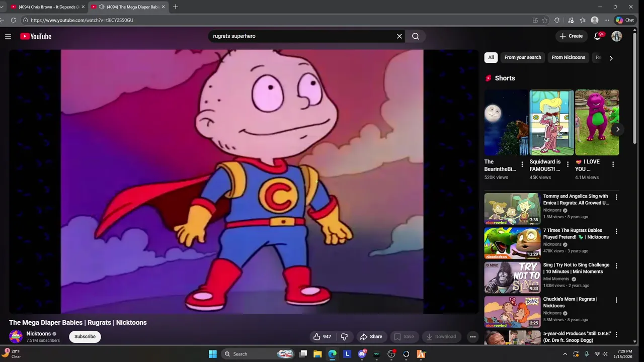This screenshot has width=644, height=362.
Task: Open File Explorer from the taskbar
Action: 317,354
